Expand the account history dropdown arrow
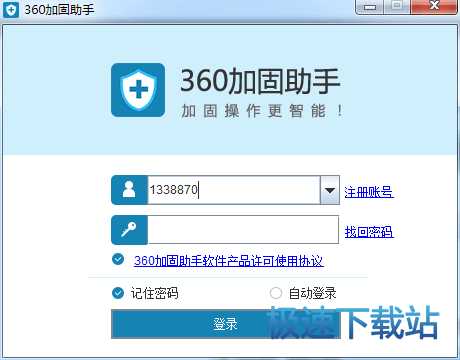Image resolution: width=460 pixels, height=360 pixels. pos(330,190)
